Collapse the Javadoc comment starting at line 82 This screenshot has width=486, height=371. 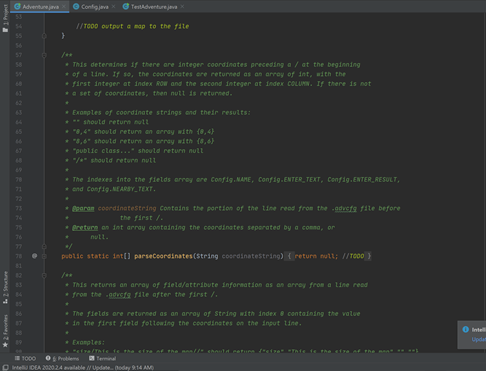44,275
